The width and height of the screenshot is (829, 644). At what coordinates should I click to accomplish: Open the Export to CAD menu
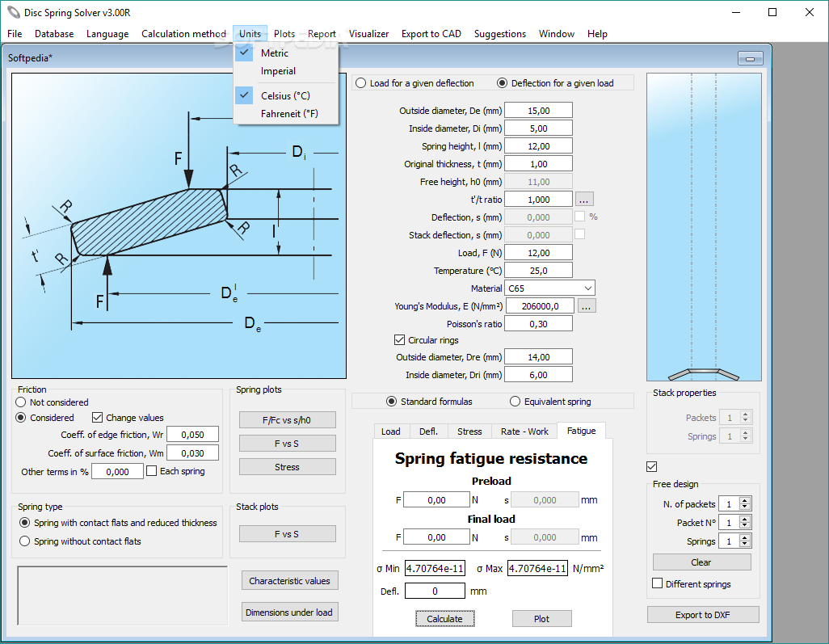431,34
